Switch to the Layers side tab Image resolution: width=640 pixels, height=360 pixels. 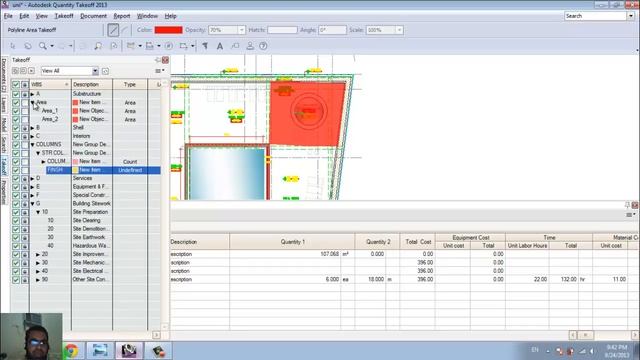click(x=4, y=104)
